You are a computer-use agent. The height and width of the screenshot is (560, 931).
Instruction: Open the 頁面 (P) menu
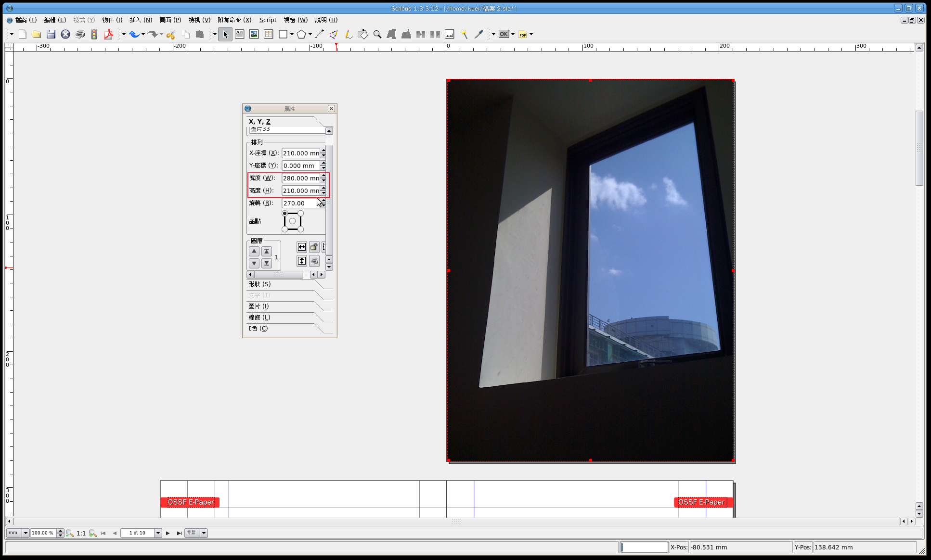tap(170, 20)
